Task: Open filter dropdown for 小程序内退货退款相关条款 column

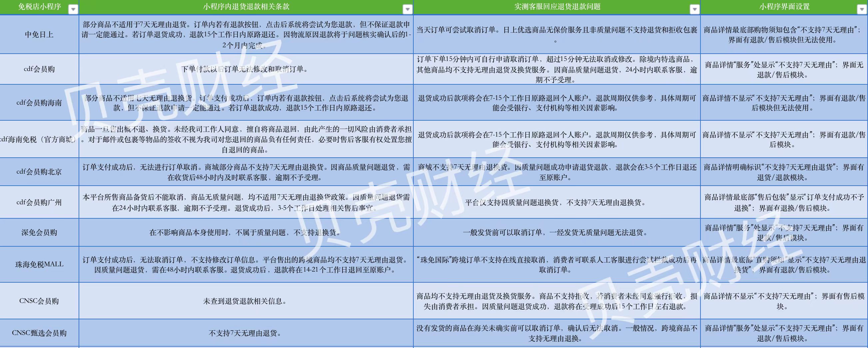Action: (407, 9)
